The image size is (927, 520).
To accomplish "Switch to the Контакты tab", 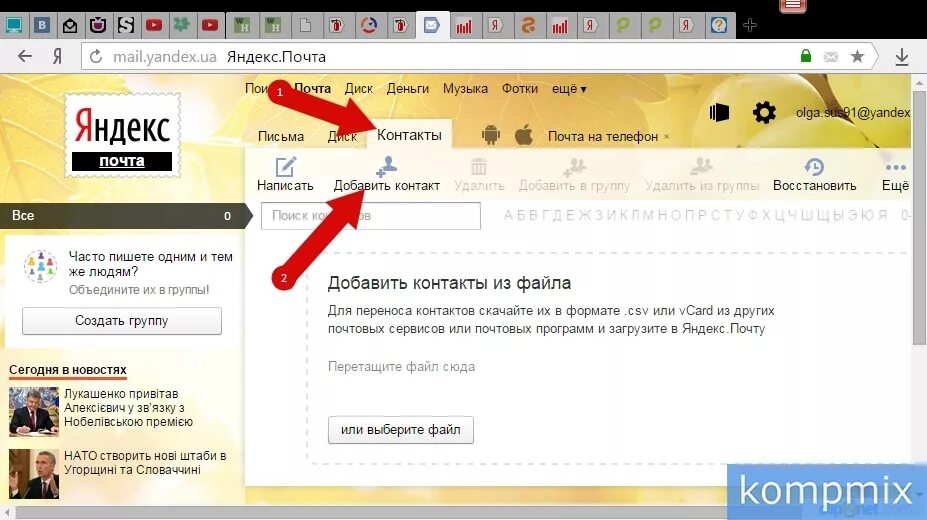I will (409, 135).
